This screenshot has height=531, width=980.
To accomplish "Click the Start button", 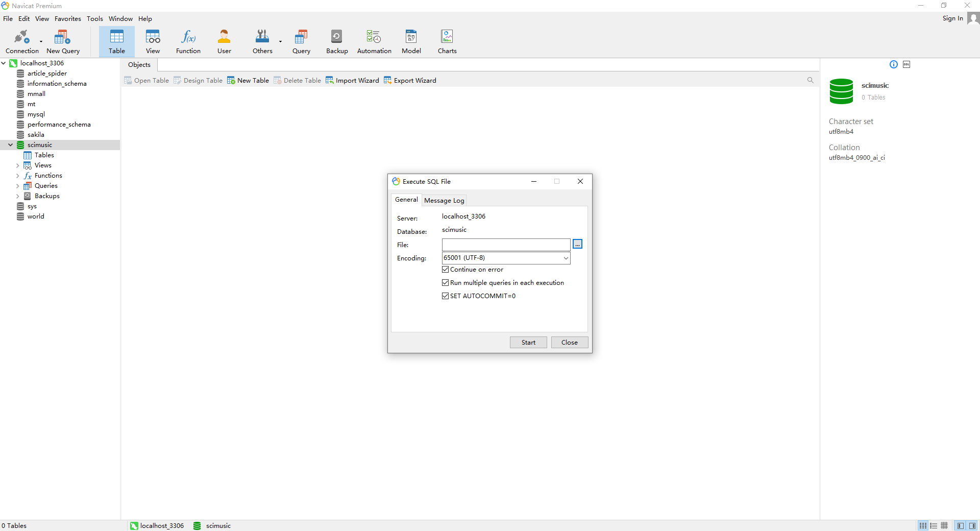I will coord(528,343).
